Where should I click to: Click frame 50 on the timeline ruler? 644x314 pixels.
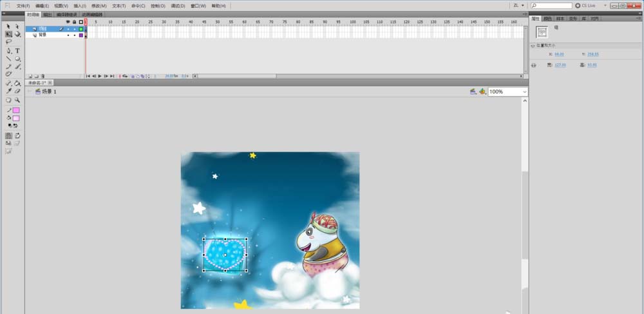click(217, 22)
